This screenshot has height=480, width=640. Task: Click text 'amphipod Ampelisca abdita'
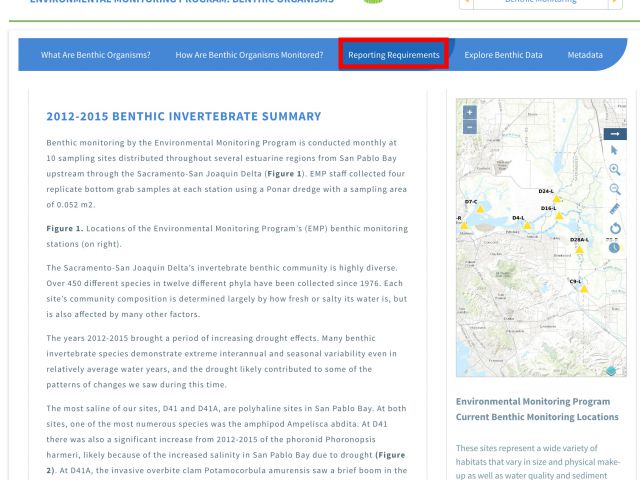[x=302, y=424]
